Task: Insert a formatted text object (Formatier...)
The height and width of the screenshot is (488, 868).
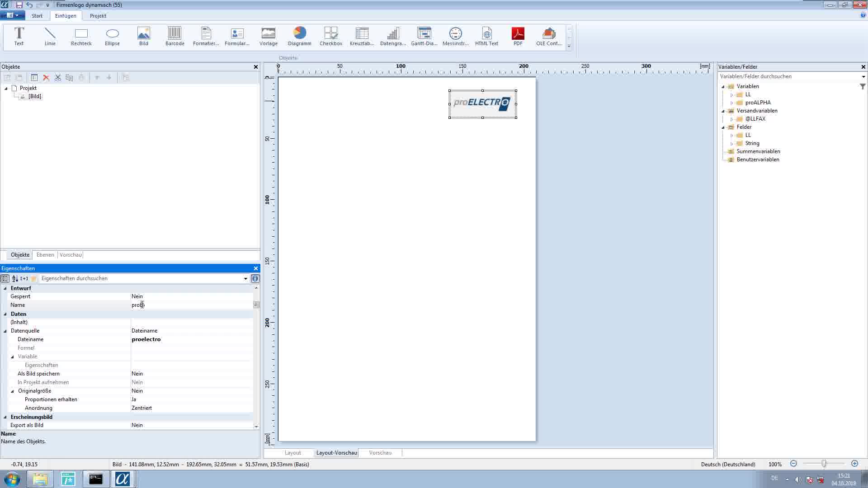Action: tap(206, 37)
